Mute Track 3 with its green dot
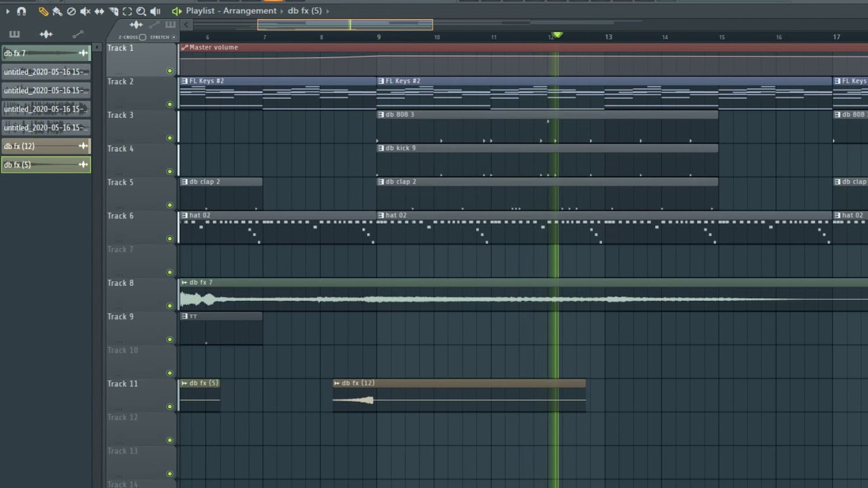The height and width of the screenshot is (488, 868). click(x=170, y=138)
